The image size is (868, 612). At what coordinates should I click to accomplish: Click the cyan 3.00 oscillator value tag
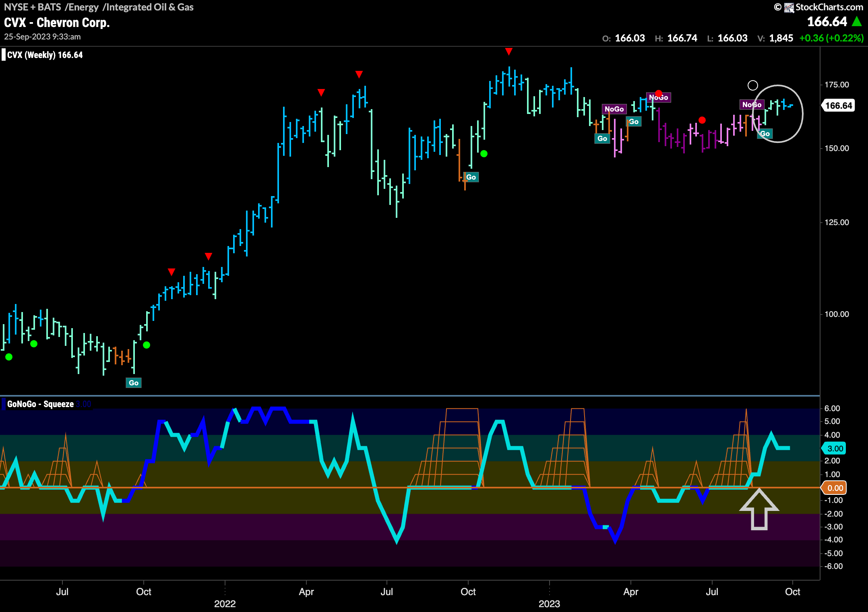tap(834, 448)
